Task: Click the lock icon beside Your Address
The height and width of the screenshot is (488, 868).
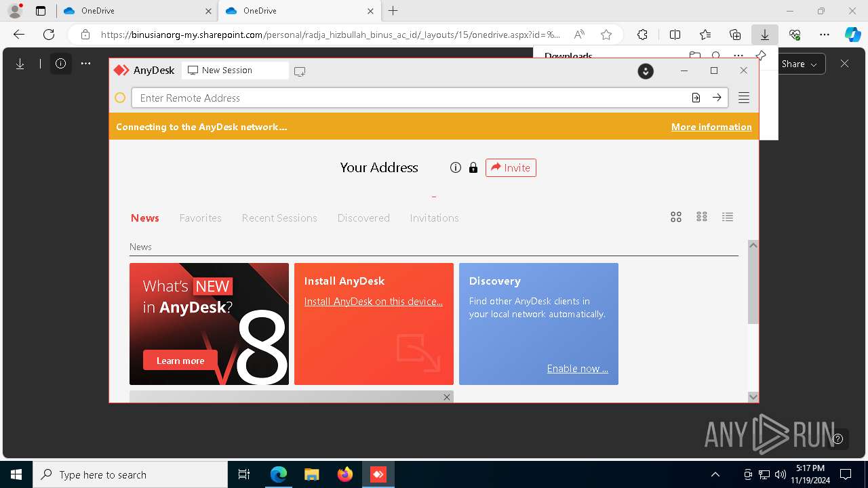Action: click(473, 167)
